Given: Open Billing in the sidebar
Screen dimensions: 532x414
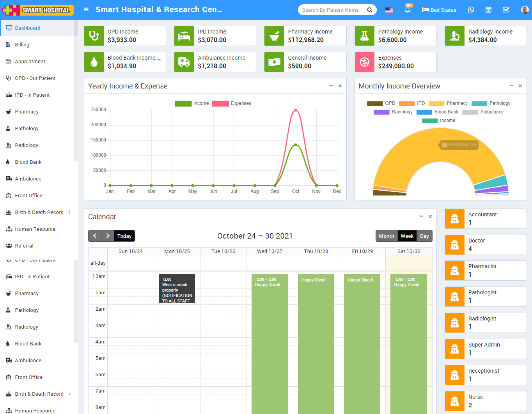Looking at the screenshot, I should 22,45.
